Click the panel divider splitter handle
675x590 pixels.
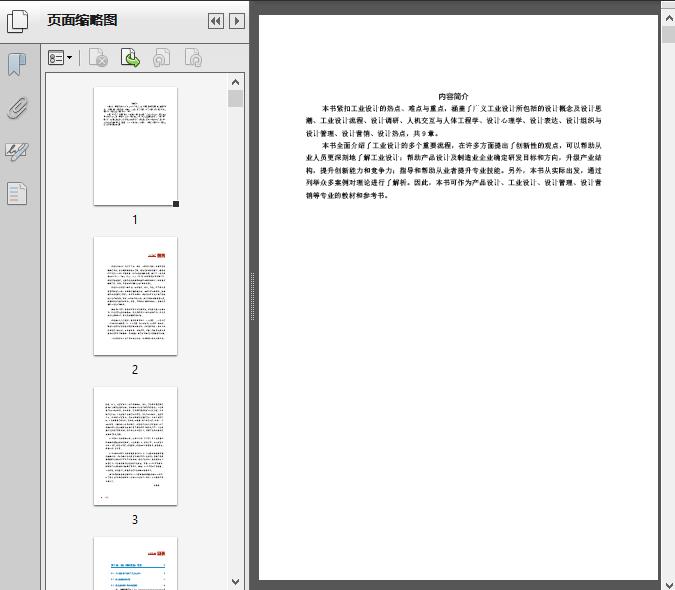coord(252,296)
